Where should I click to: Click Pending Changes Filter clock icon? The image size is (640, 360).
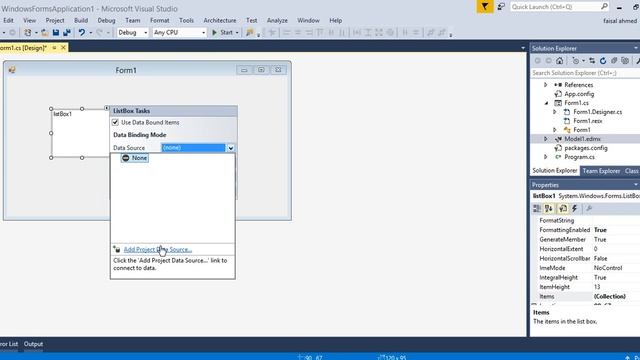click(576, 61)
